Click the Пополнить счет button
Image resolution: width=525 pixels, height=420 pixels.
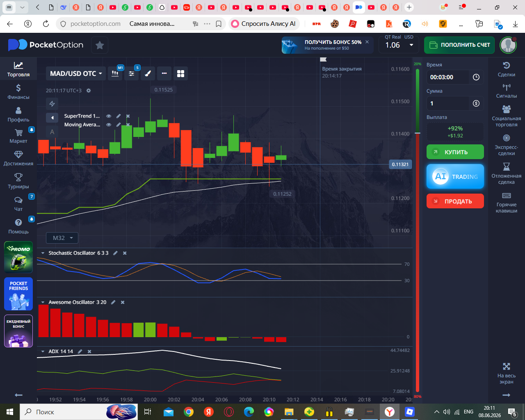pyautogui.click(x=459, y=45)
